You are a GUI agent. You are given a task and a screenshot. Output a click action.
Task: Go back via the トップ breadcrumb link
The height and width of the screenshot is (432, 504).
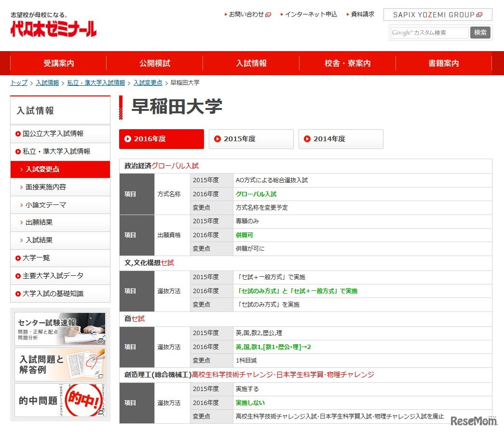tap(18, 82)
